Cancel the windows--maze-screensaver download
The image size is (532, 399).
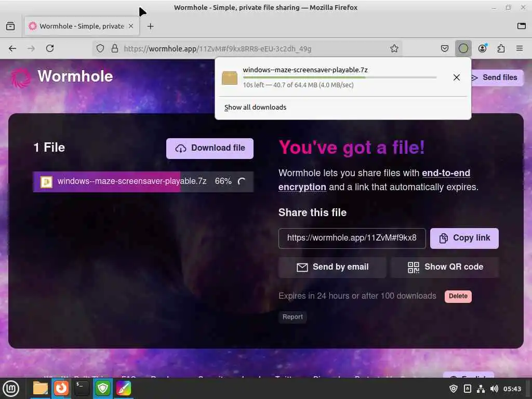coord(456,77)
